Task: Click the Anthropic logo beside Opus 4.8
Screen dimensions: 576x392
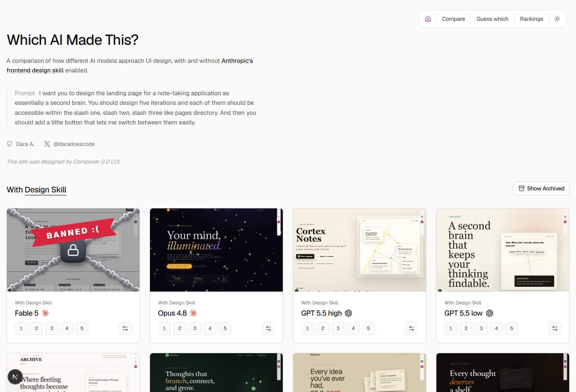Action: click(x=194, y=313)
